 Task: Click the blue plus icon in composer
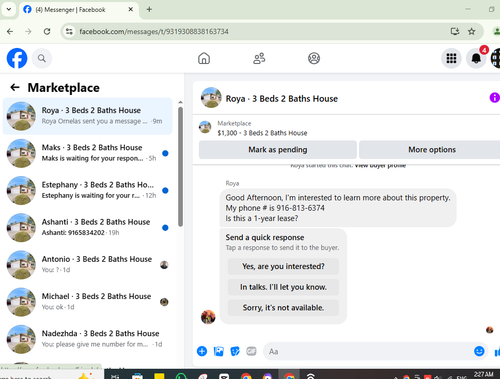click(x=202, y=351)
